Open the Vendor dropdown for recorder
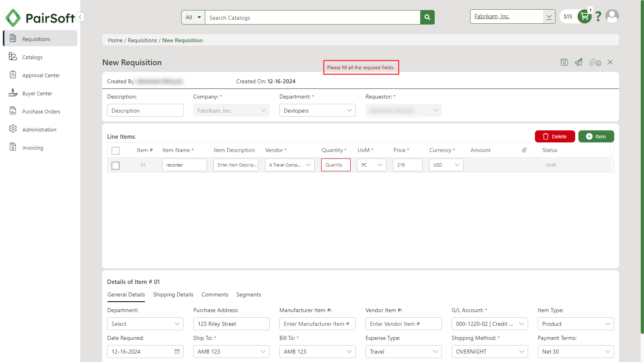 (x=290, y=165)
